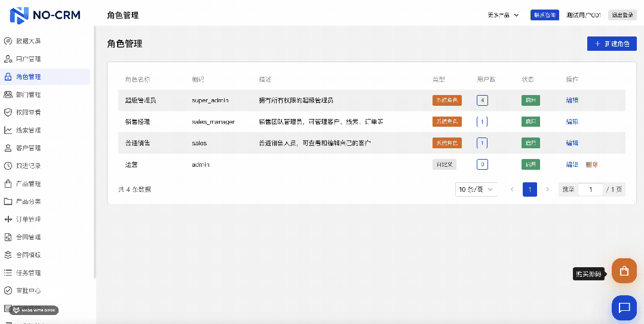The image size is (644, 324).
Task: Delete the 运营 role
Action: pyautogui.click(x=592, y=164)
